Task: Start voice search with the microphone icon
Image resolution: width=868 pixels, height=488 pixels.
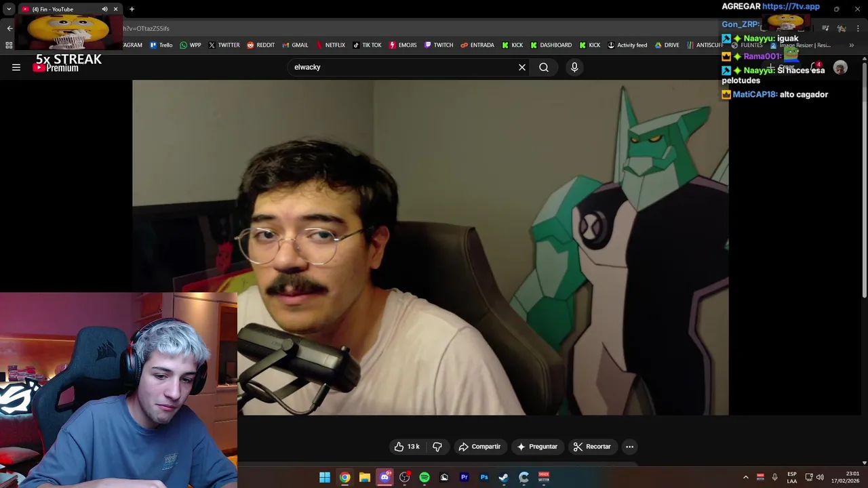Action: tap(574, 67)
